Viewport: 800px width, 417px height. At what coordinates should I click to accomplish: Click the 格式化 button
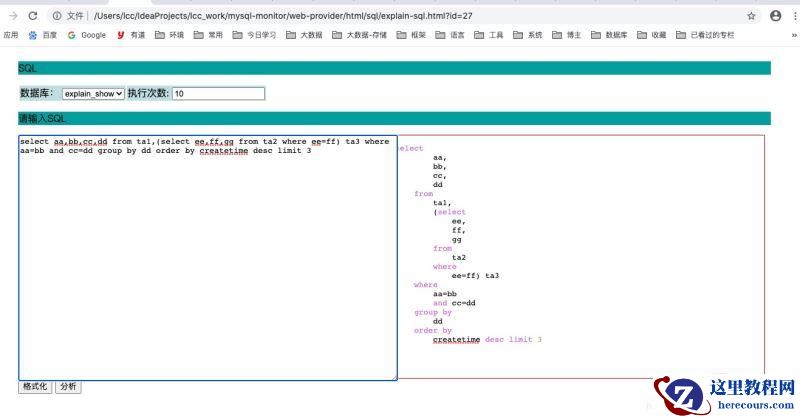pos(34,387)
